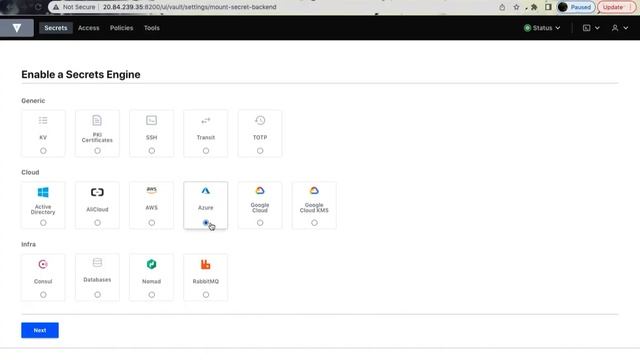Screen dimensions: 640x360
Task: Click the Transit arrows icon
Action: click(x=206, y=120)
